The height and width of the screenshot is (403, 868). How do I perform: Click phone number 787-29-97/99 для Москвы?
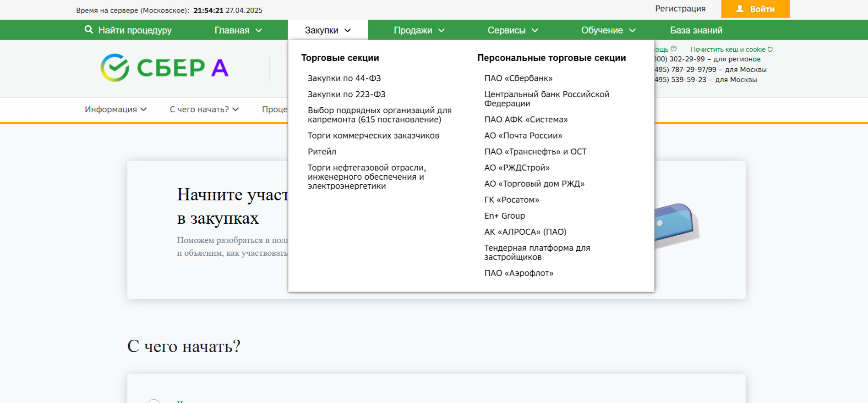point(710,70)
